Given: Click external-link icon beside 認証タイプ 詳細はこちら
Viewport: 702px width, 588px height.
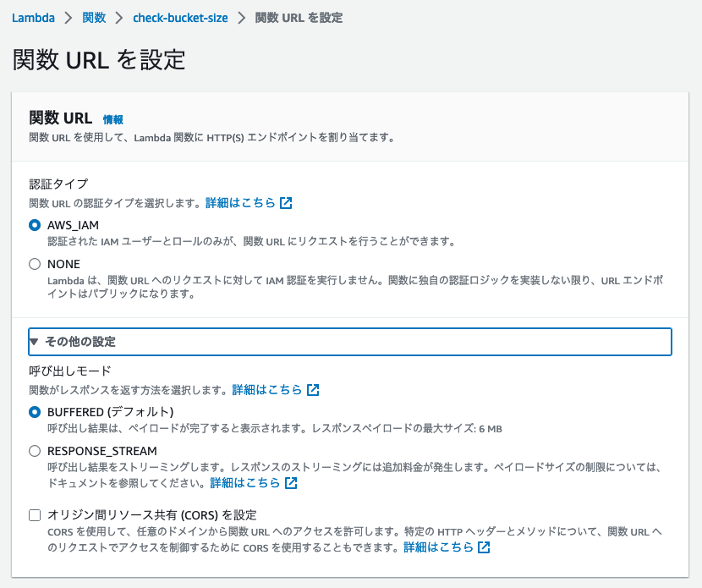Looking at the screenshot, I should pos(286,203).
